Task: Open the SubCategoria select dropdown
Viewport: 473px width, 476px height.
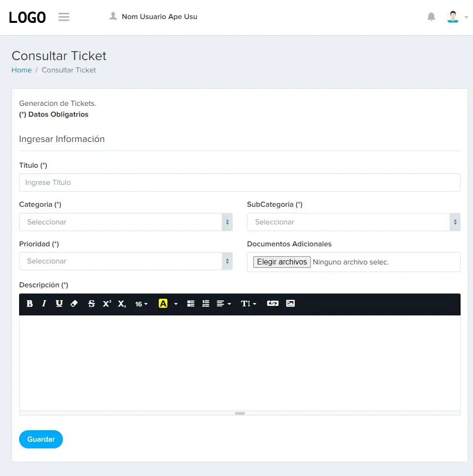Action: (354, 222)
